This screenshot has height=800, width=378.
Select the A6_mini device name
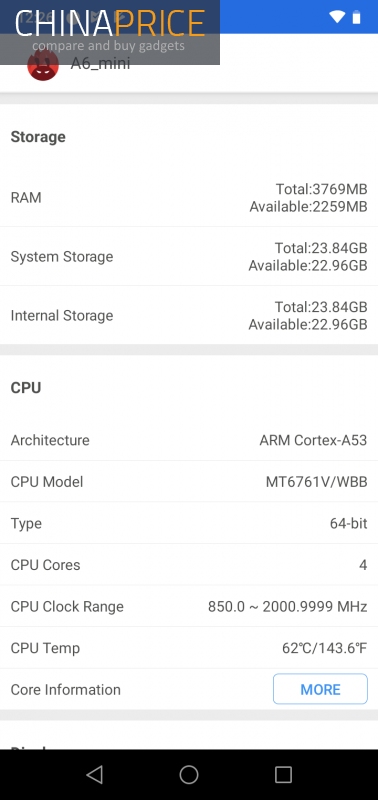click(100, 64)
